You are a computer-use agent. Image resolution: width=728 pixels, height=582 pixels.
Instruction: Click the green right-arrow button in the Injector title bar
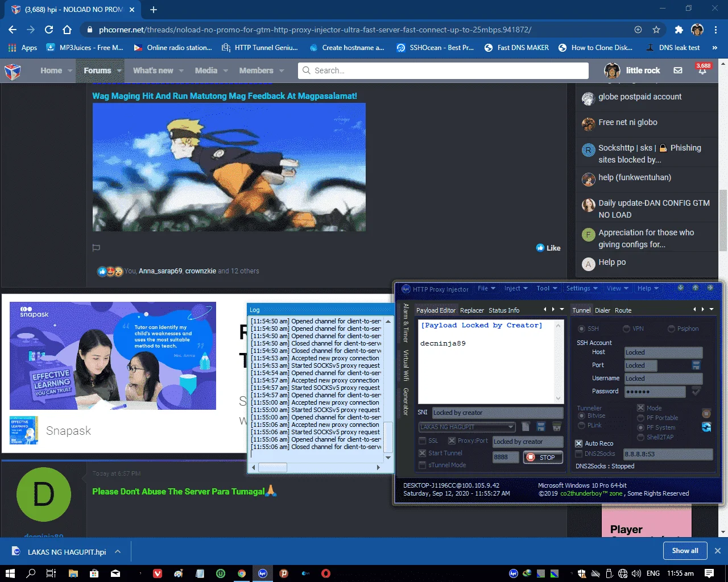tap(710, 288)
